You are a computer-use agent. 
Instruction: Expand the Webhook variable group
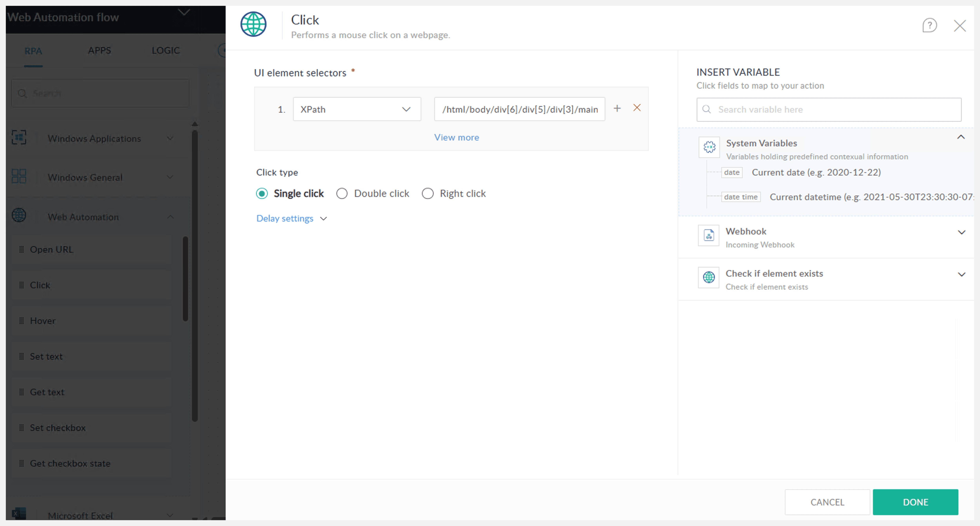point(961,233)
